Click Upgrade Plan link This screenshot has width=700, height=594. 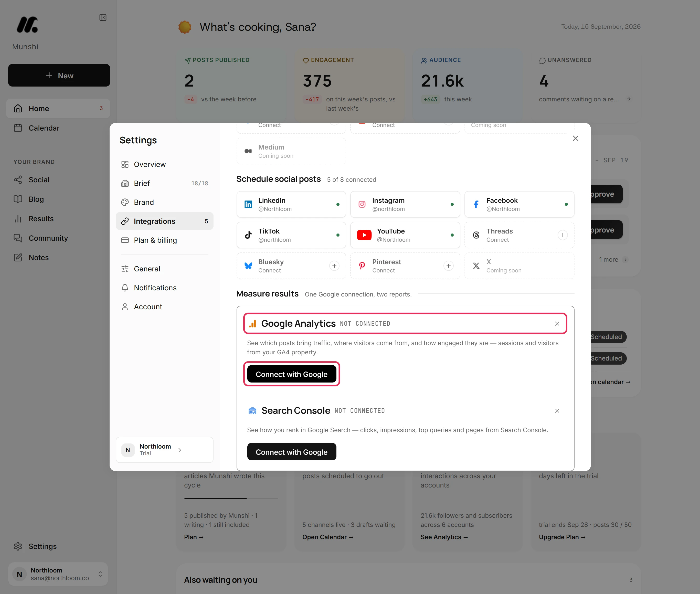tap(562, 537)
